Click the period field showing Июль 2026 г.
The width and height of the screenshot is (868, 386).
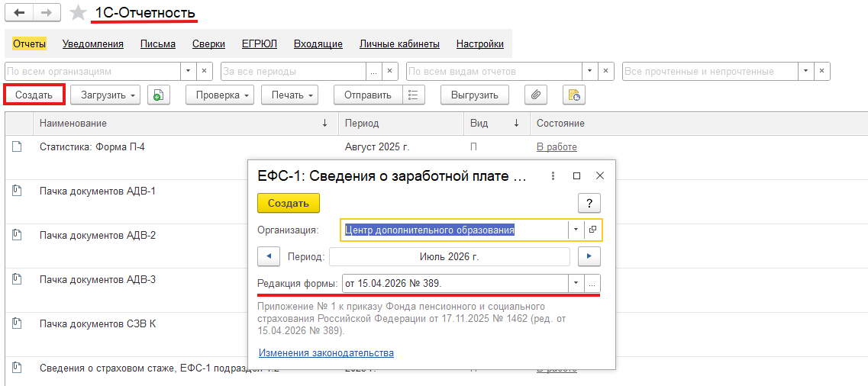[x=450, y=256]
